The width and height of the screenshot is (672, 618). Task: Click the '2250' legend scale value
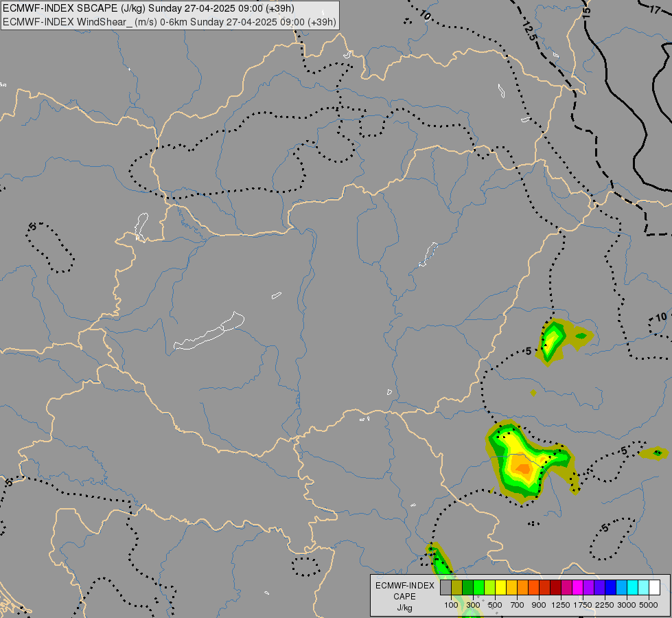pos(605,605)
